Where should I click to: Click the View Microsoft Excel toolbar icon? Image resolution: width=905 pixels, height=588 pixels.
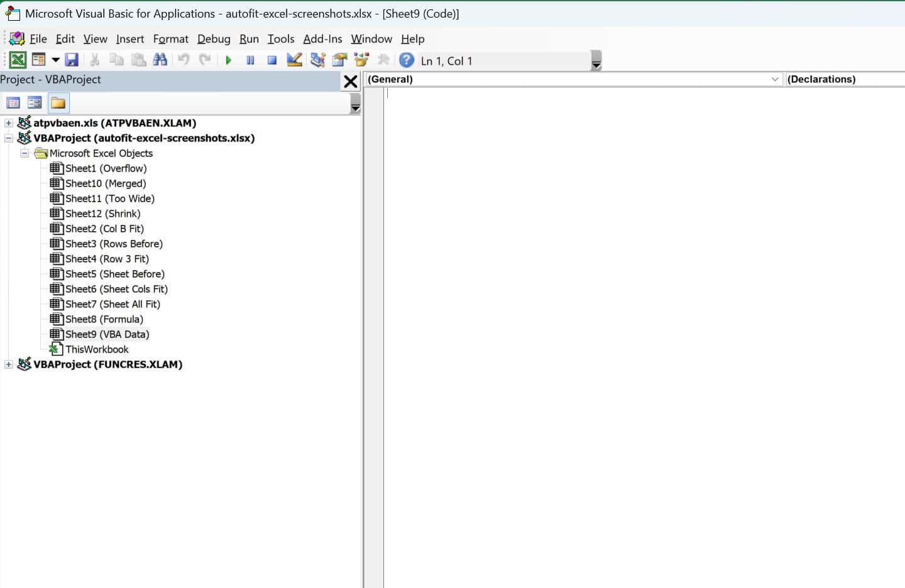pos(18,60)
